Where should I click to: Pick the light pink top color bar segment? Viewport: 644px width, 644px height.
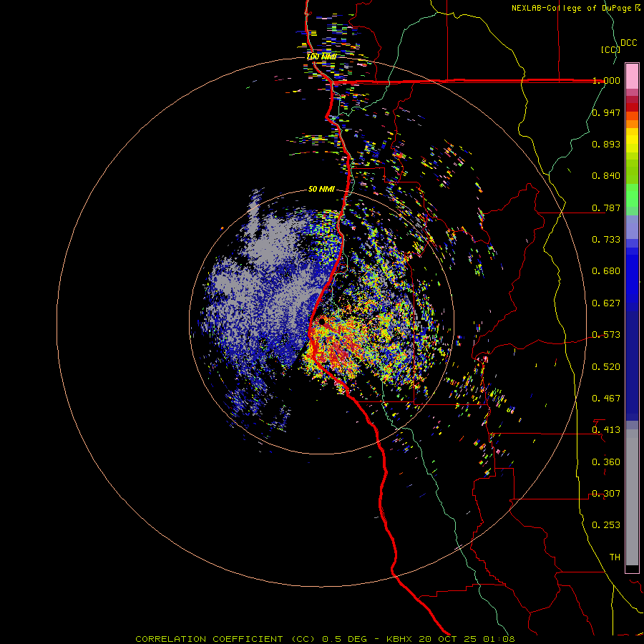point(632,77)
